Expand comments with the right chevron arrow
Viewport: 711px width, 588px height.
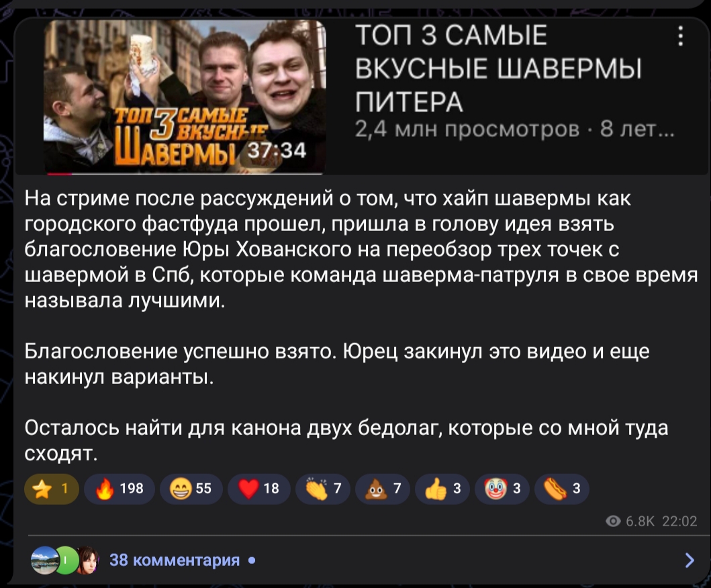click(x=690, y=560)
